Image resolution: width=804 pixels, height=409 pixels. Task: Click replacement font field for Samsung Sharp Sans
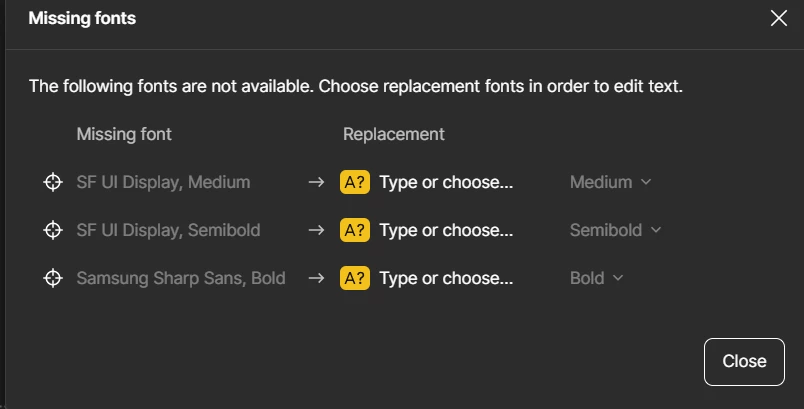[446, 278]
